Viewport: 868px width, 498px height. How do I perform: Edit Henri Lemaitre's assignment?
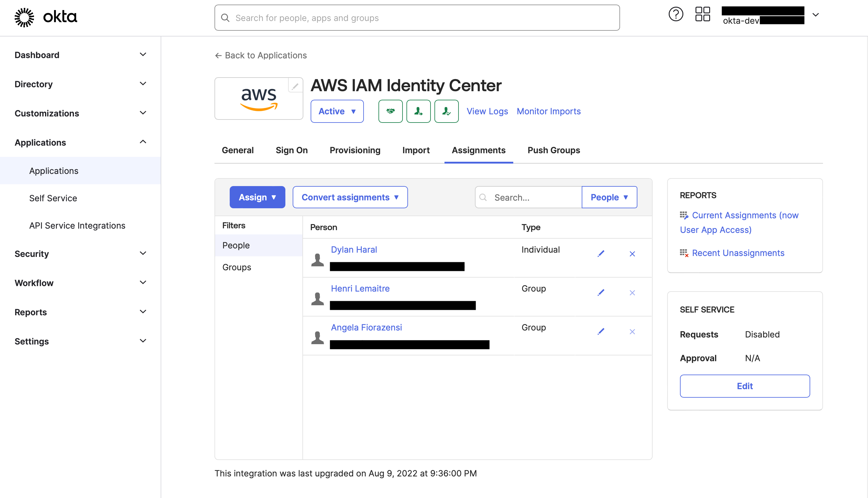[601, 293]
